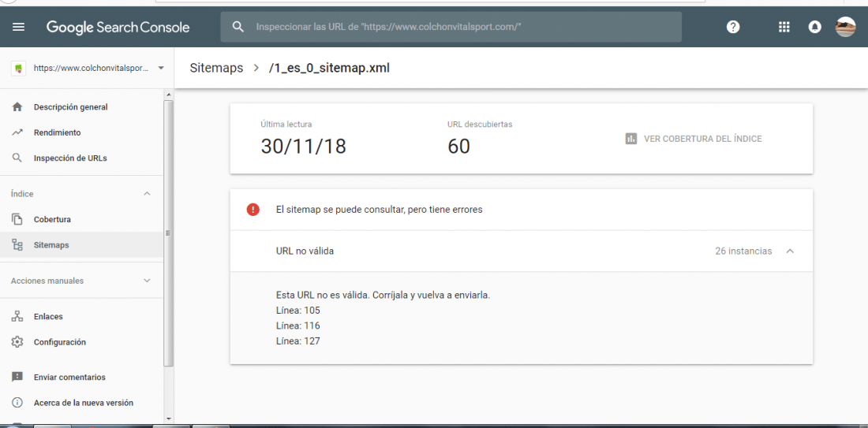Screen dimensions: 868x428
Task: Open the hamburger main menu
Action: pyautogui.click(x=18, y=27)
